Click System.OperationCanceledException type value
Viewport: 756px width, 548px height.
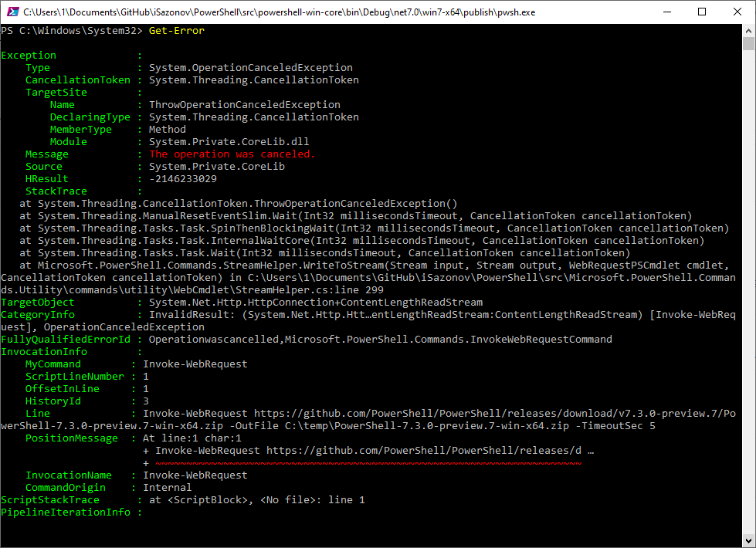point(251,67)
